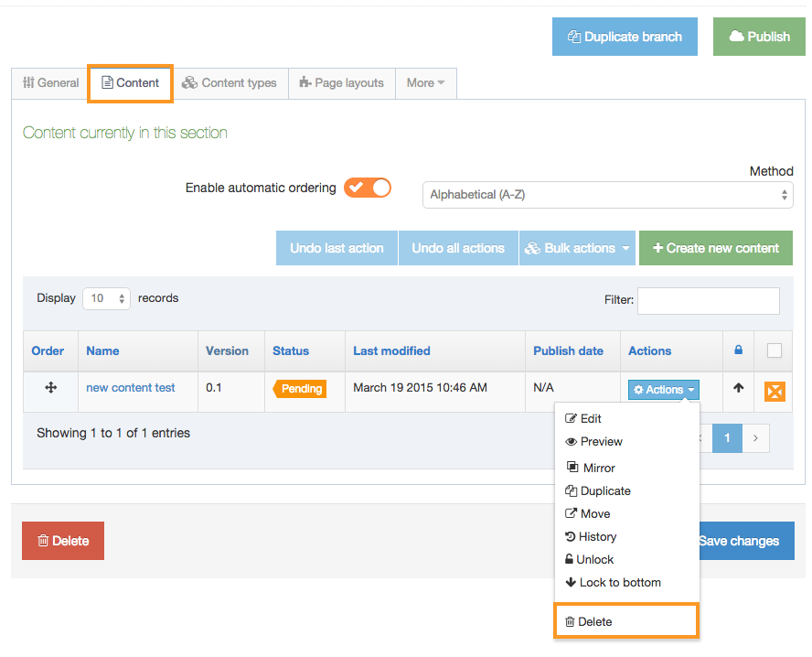Click the orange Pending status tag

pos(300,389)
